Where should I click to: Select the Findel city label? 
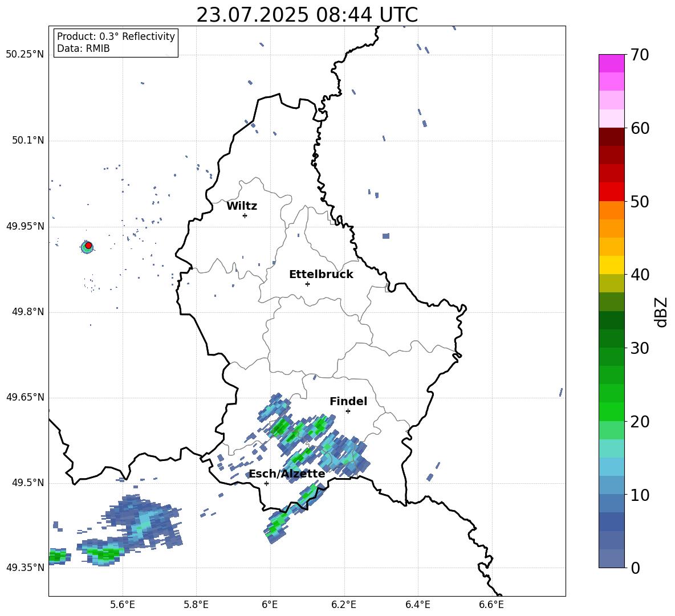[348, 401]
